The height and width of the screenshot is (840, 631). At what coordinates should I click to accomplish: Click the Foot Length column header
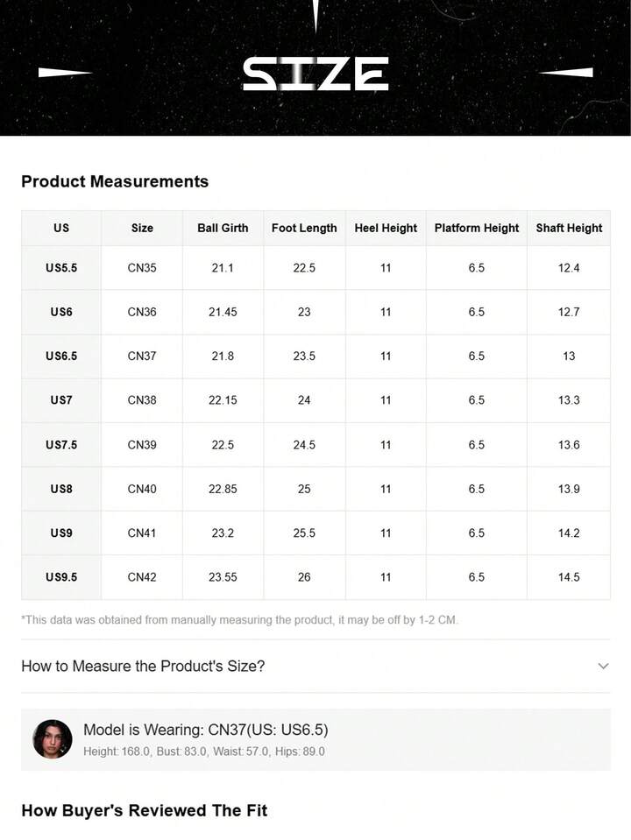304,228
